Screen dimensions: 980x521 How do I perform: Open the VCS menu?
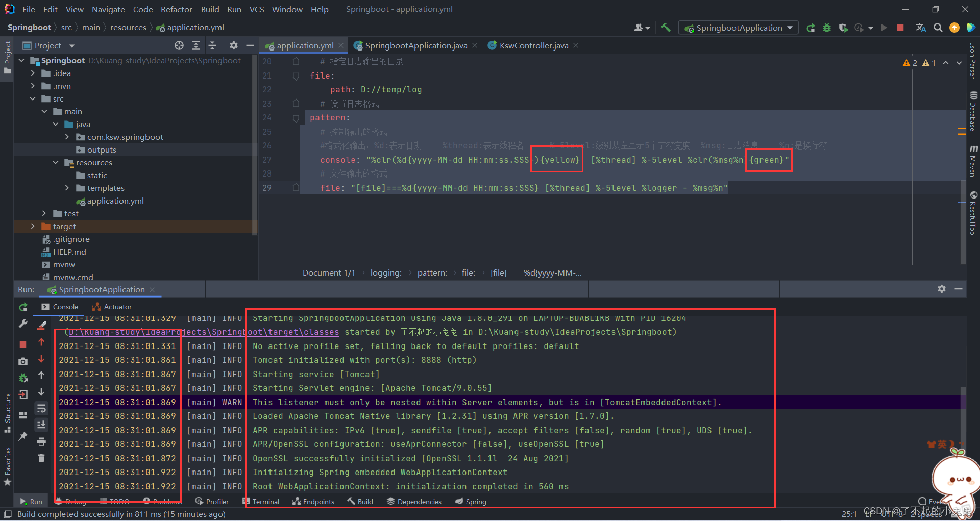click(x=257, y=9)
